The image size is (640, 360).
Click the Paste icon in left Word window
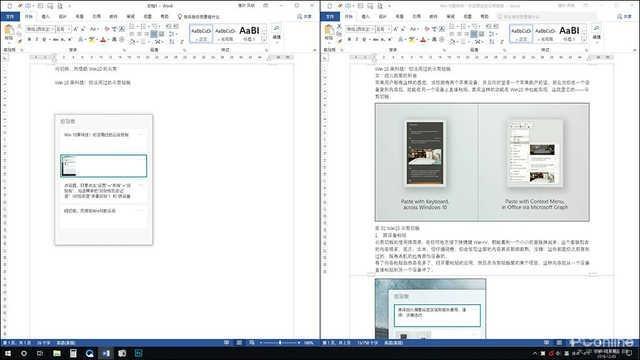click(x=9, y=29)
